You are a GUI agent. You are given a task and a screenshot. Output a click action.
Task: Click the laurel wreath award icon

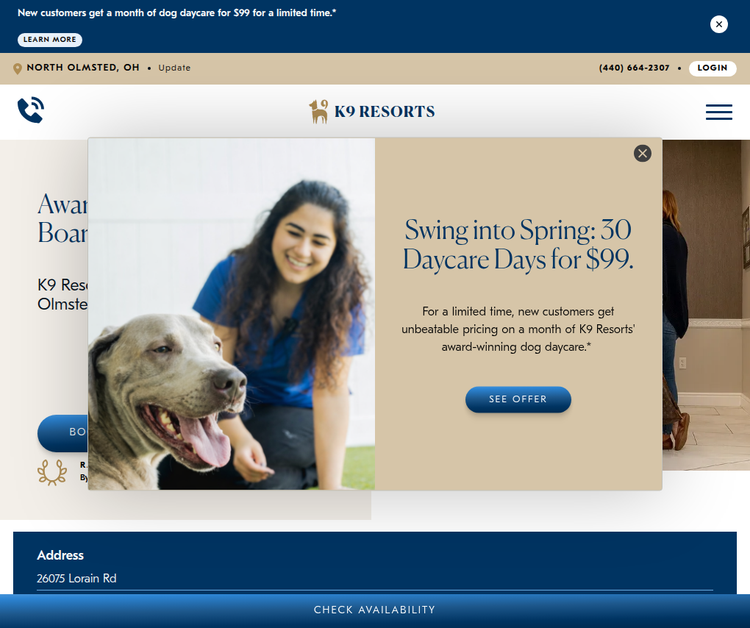[52, 472]
